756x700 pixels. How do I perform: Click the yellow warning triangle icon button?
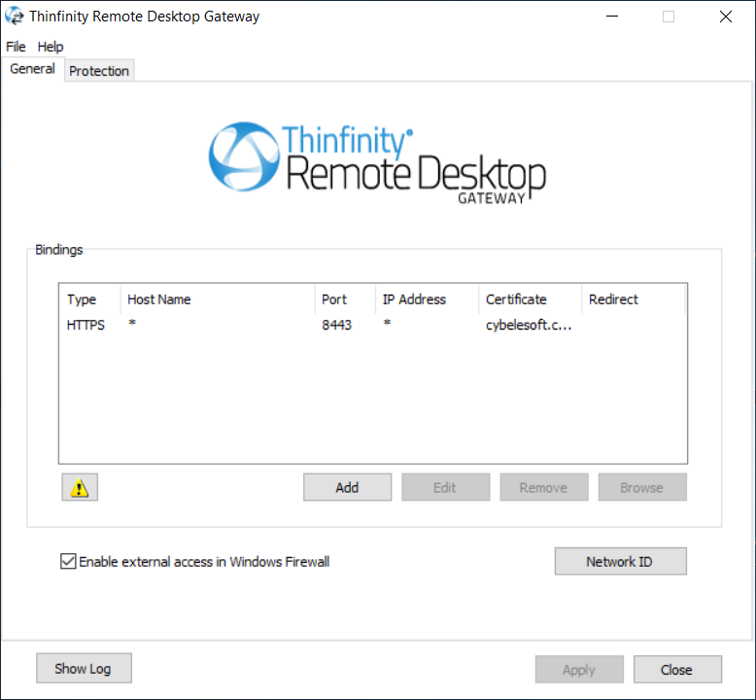click(x=80, y=487)
